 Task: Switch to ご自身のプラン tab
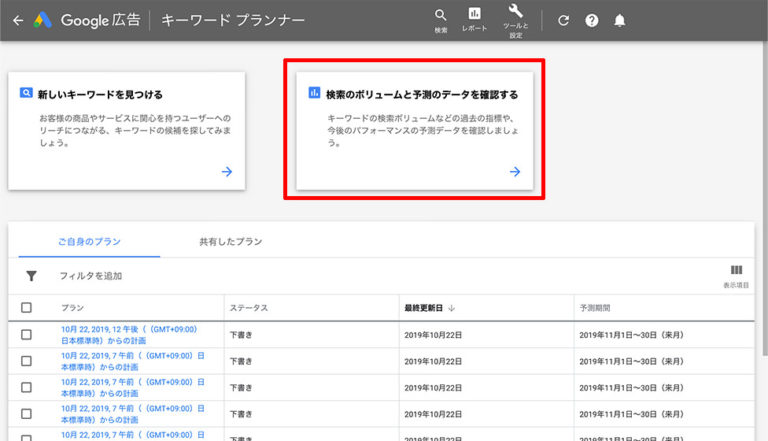click(x=89, y=242)
